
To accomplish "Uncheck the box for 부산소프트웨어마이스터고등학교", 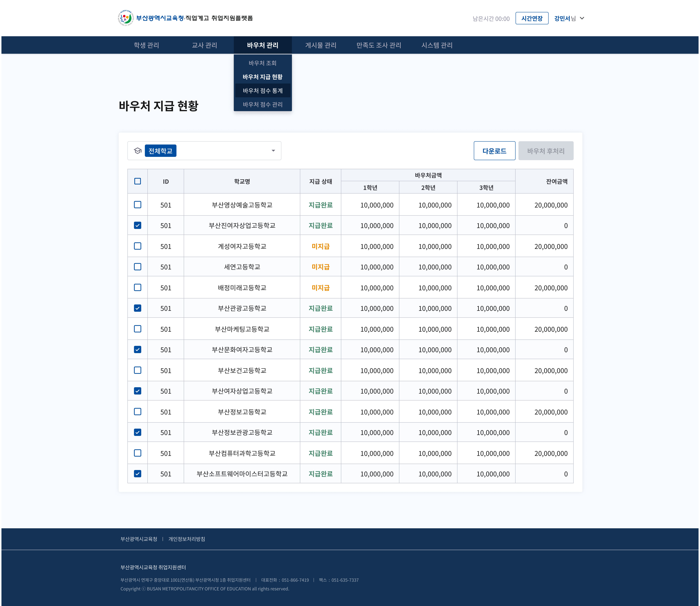I will [x=138, y=474].
